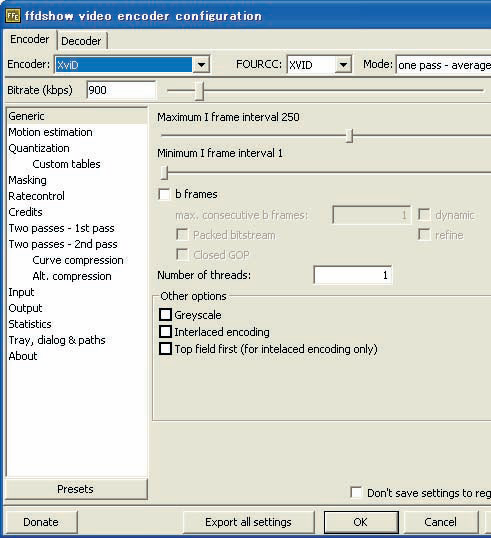Select Masking in the list
491x538 pixels.
27,180
